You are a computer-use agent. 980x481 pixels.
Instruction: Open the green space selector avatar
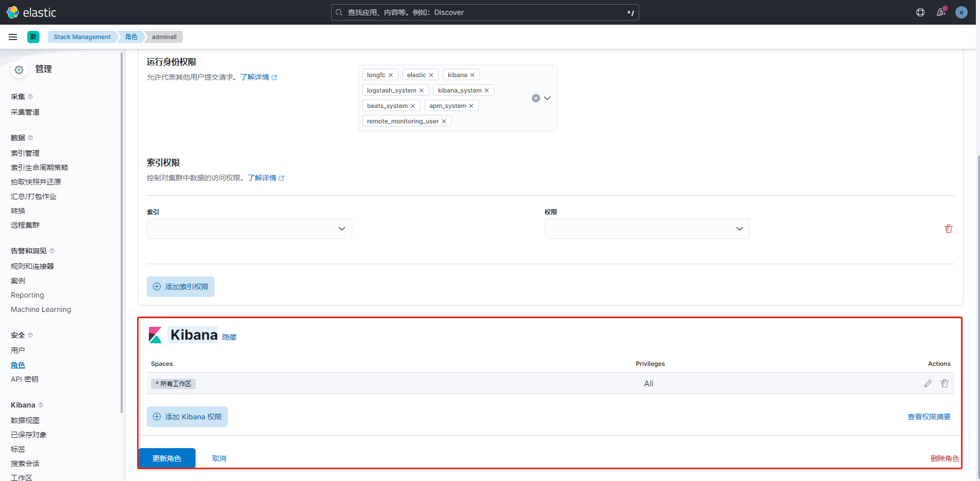pyautogui.click(x=33, y=37)
